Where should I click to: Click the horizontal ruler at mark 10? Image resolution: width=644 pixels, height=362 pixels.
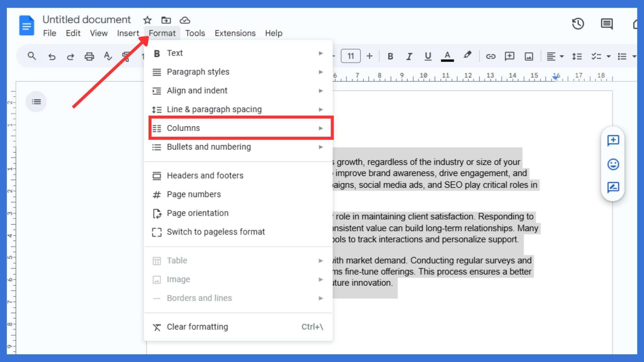coord(423,75)
